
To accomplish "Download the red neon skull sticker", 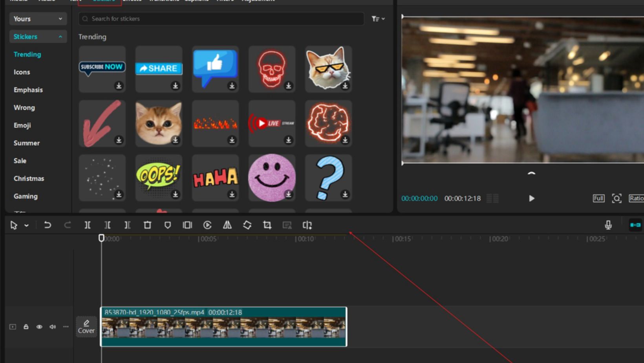I will point(288,86).
